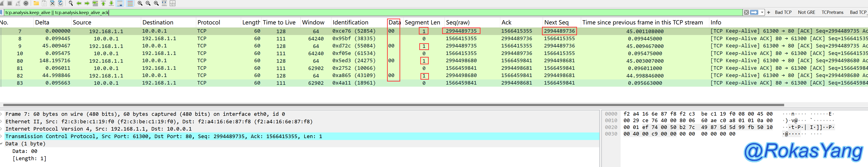Zoom in the main window text

[140, 3]
